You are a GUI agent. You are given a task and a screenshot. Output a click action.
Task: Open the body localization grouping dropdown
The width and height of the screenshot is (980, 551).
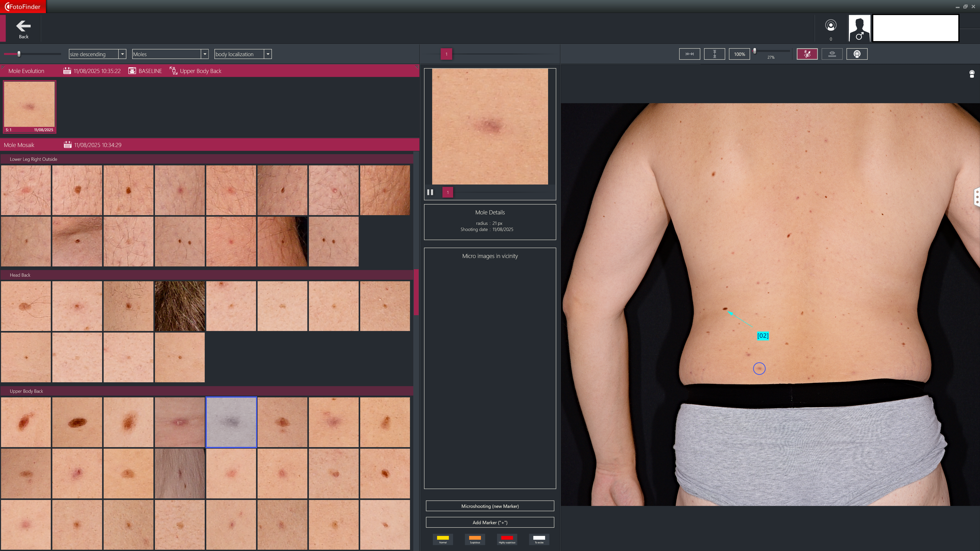click(x=268, y=54)
